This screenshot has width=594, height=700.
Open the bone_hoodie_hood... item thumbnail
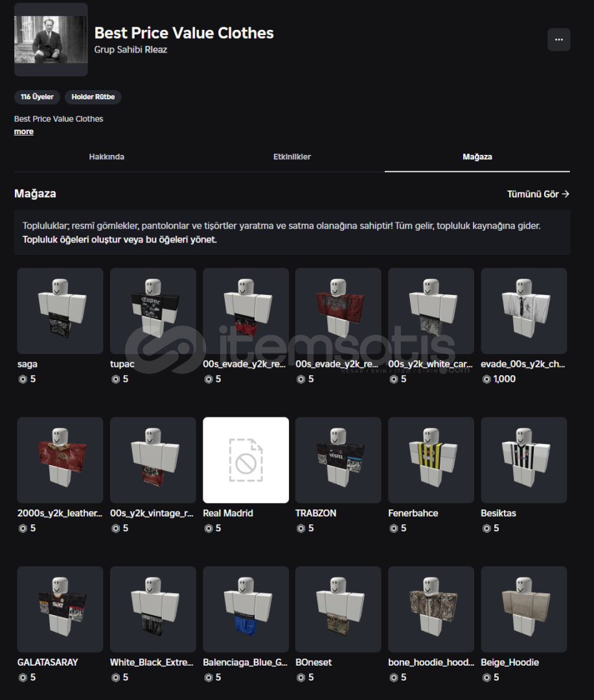pos(431,609)
